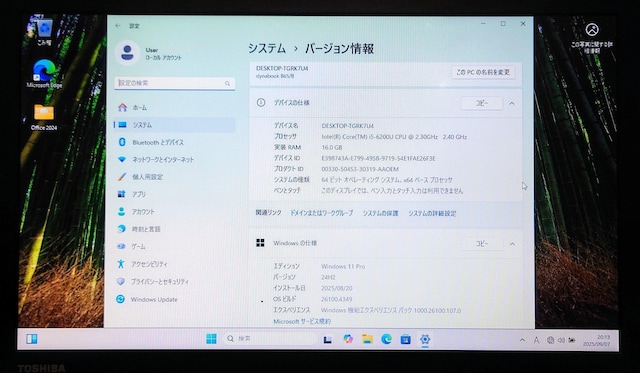The width and height of the screenshot is (640, 373).
Task: Click the back arrow in Settings
Action: point(118,26)
